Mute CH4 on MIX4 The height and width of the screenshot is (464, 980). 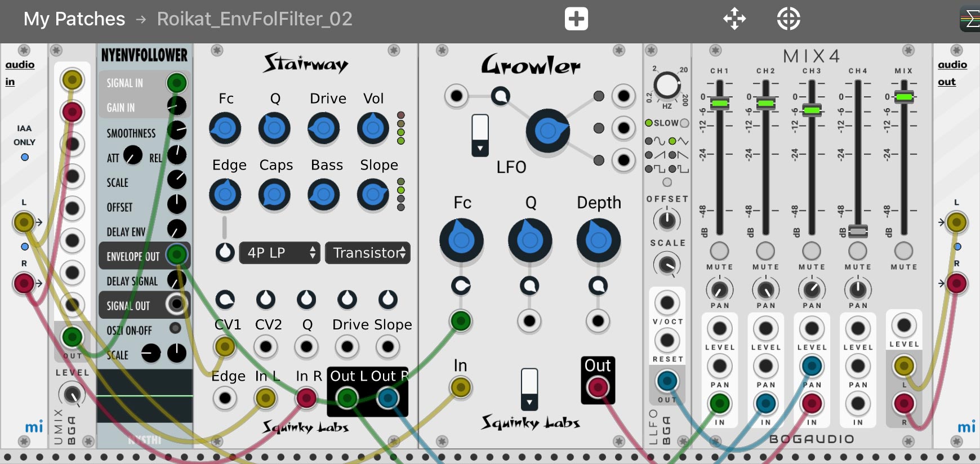pyautogui.click(x=858, y=251)
